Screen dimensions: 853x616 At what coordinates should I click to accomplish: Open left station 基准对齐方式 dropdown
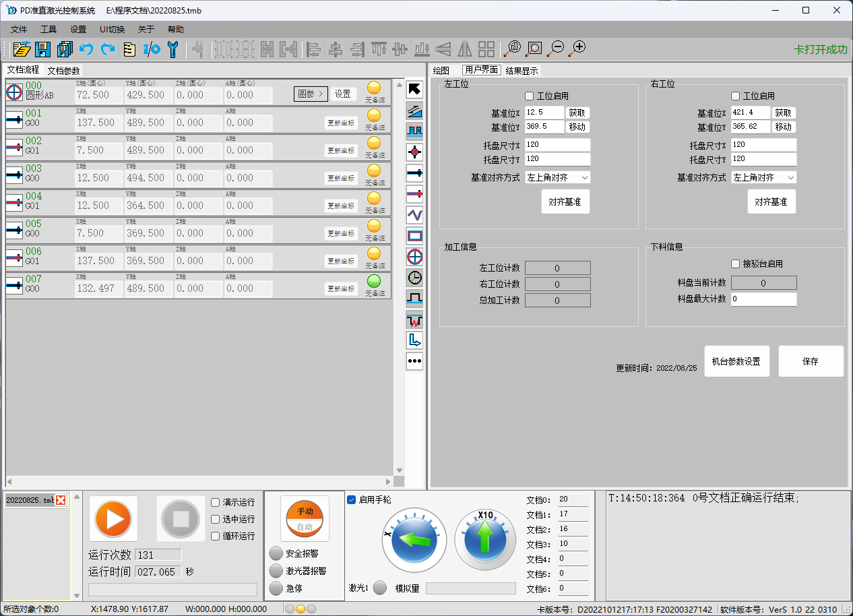pyautogui.click(x=558, y=177)
